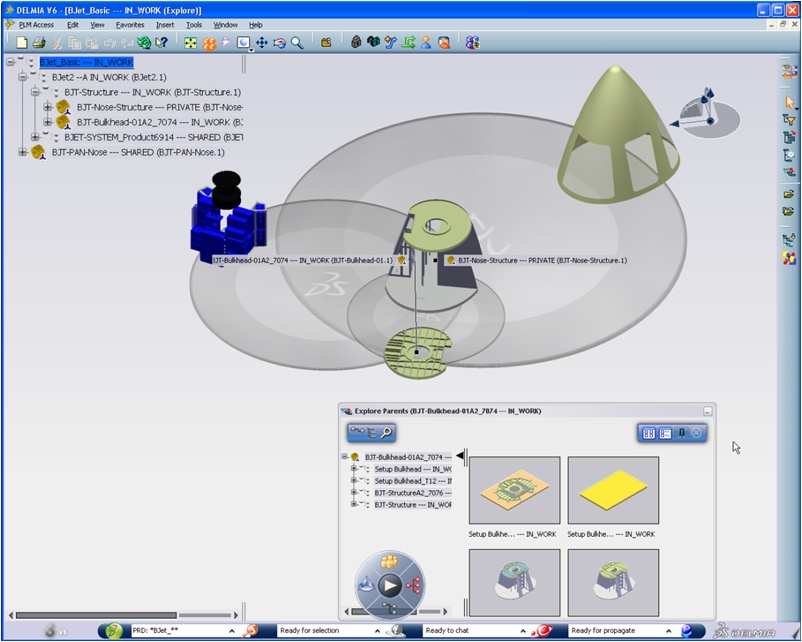
Task: Click the blue cone icon on radial compass
Action: (366, 584)
